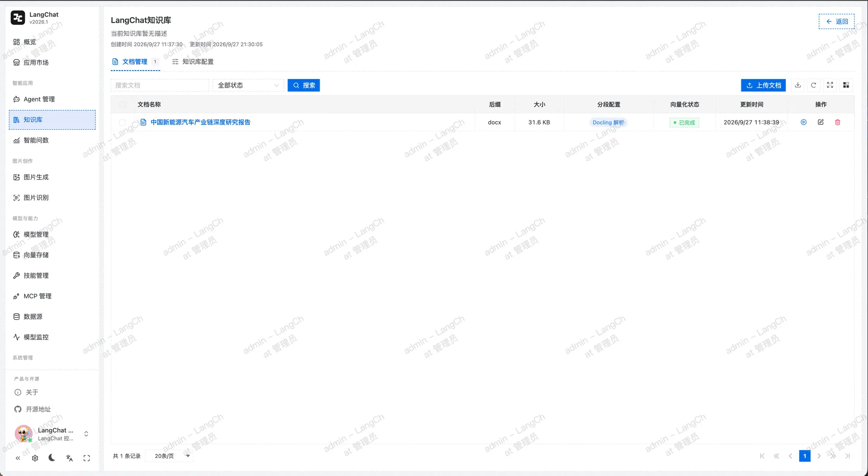Image resolution: width=868 pixels, height=476 pixels.
Task: Switch to dark mode
Action: [52, 458]
